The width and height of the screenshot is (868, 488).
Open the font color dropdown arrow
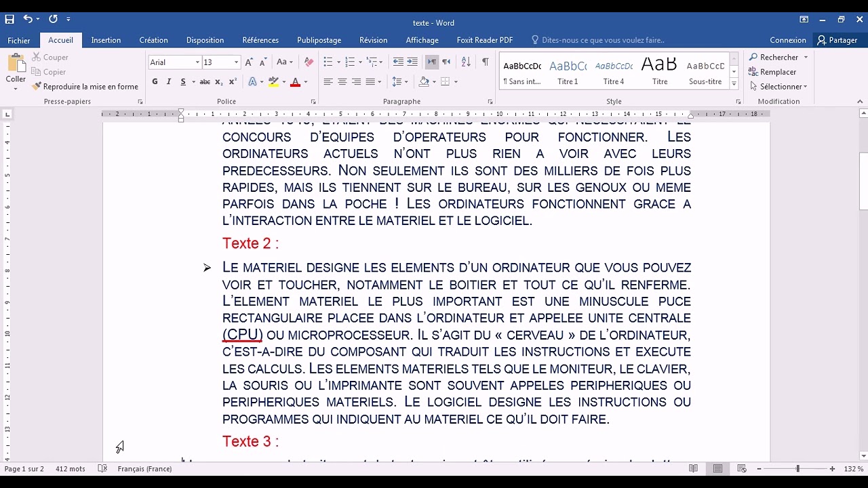point(306,82)
